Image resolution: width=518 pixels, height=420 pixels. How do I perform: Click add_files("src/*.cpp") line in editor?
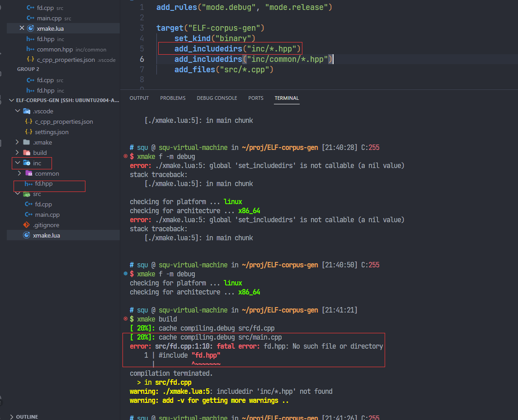coord(224,70)
